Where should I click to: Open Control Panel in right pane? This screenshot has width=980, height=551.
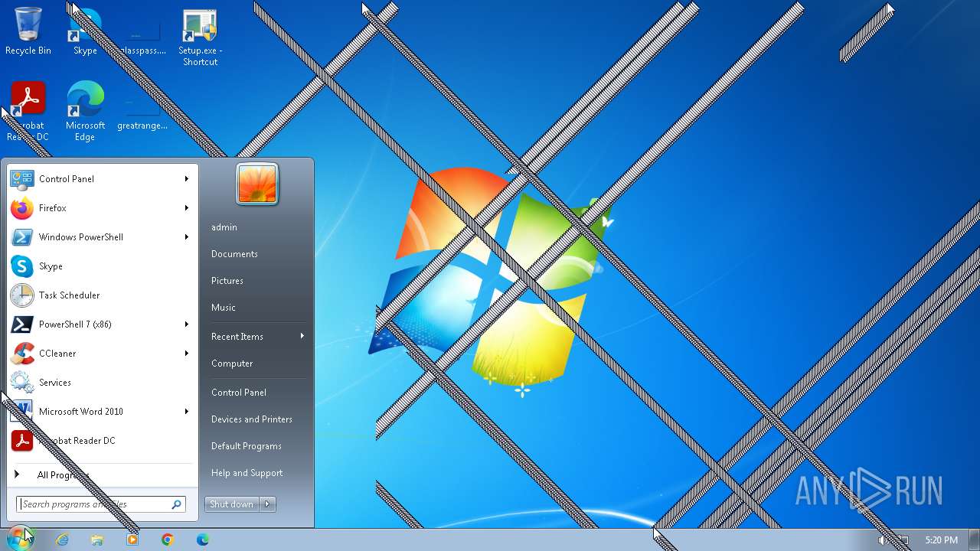pyautogui.click(x=239, y=393)
